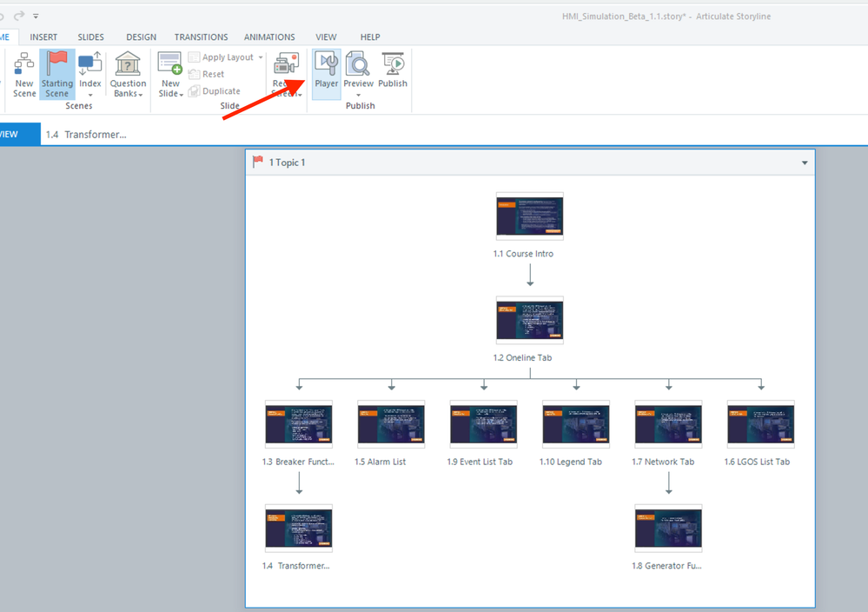Viewport: 868px width, 612px height.
Task: Select the 1.1 Course Intro slide thumbnail
Action: pos(529,216)
